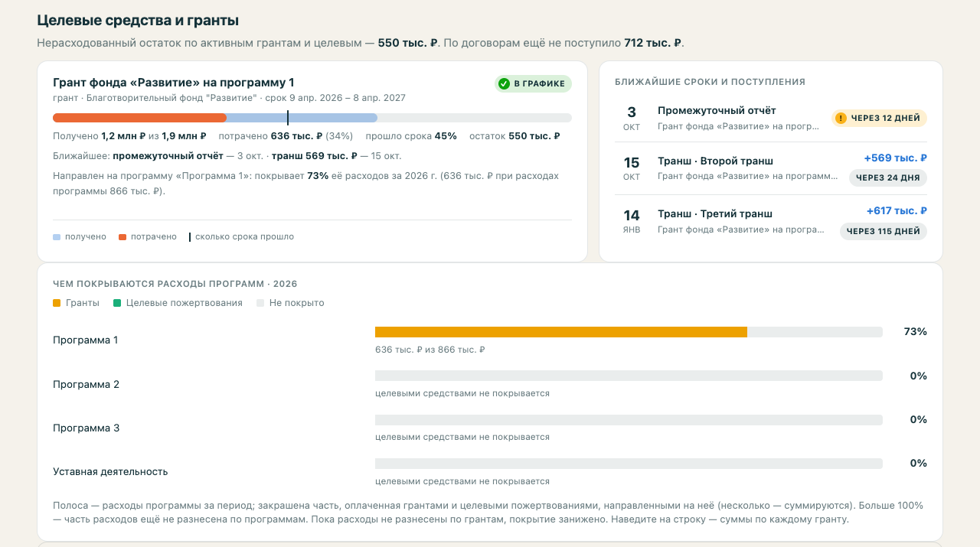Select the «Транш · Второй транш» entry
This screenshot has height=547, width=980.
772,168
